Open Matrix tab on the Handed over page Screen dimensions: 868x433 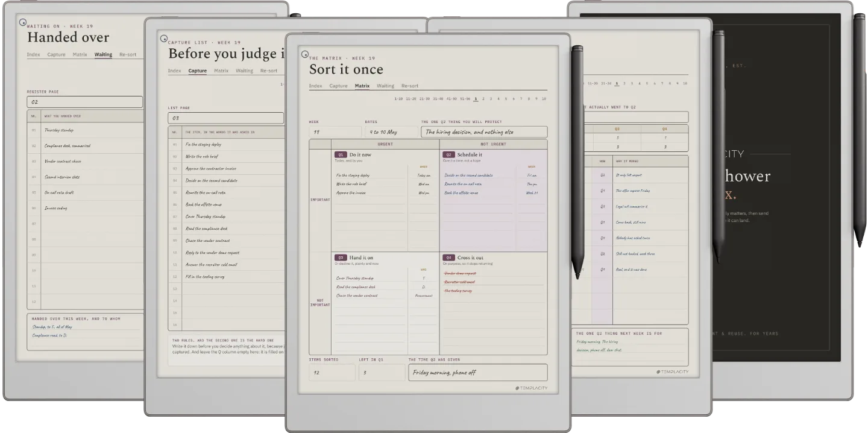[x=80, y=55]
